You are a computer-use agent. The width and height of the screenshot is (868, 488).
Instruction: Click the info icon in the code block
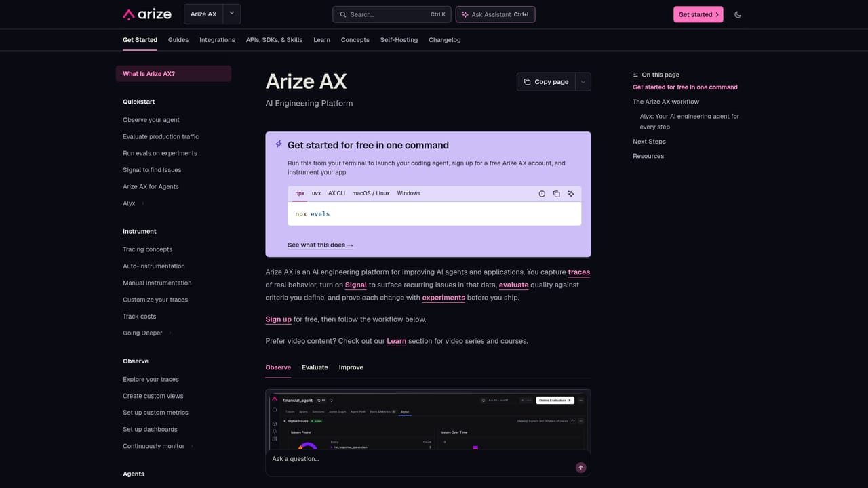pos(542,194)
